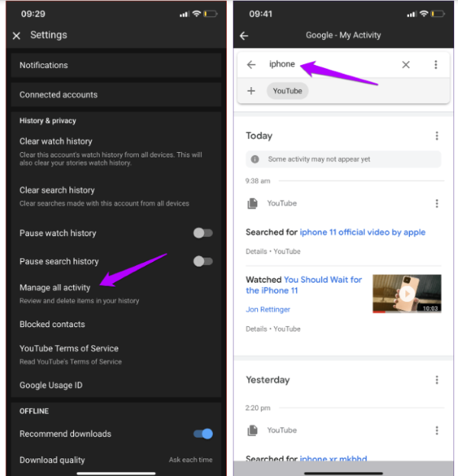Open Notifications settings
Screen dimensions: 458x476
(114, 66)
